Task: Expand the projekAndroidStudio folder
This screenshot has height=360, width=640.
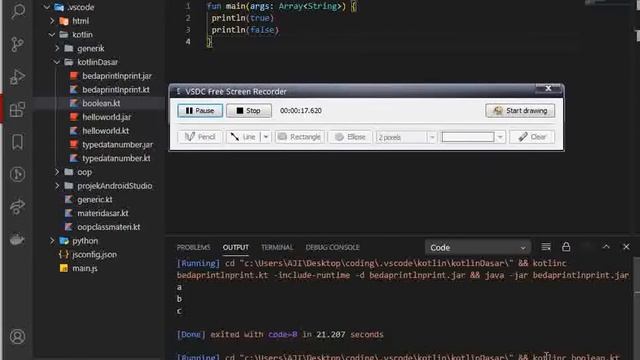Action: tap(57, 186)
